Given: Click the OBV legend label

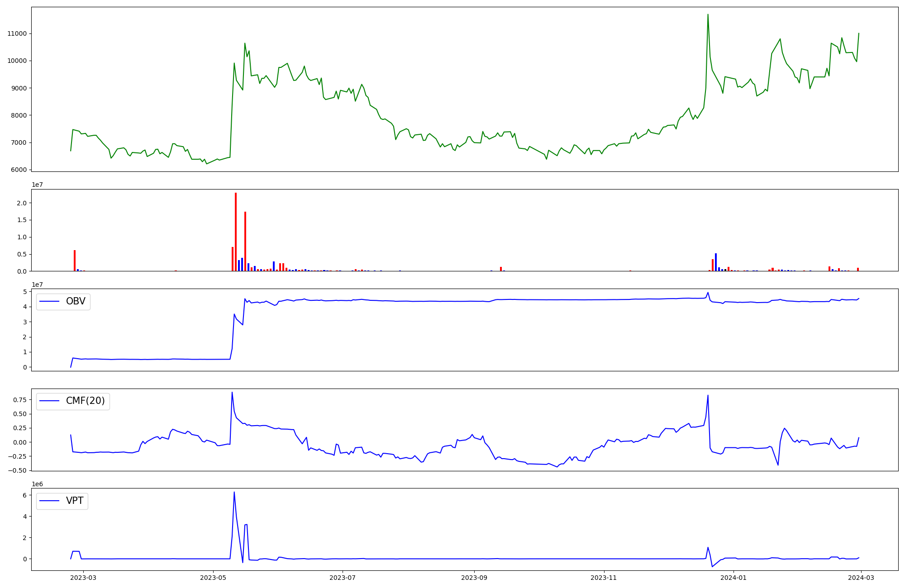Looking at the screenshot, I should pos(76,301).
